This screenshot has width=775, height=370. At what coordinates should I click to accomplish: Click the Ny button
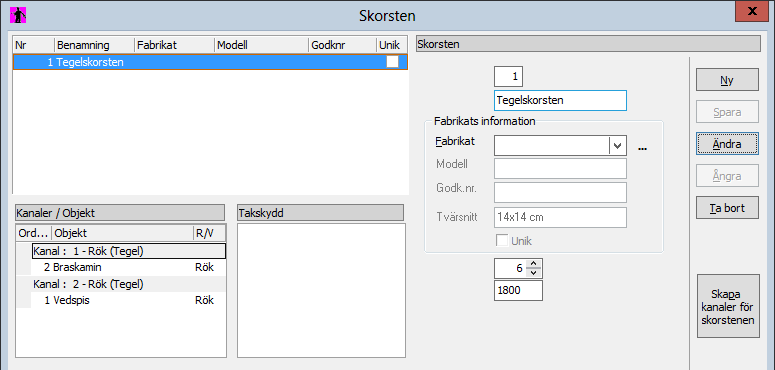pyautogui.click(x=727, y=80)
